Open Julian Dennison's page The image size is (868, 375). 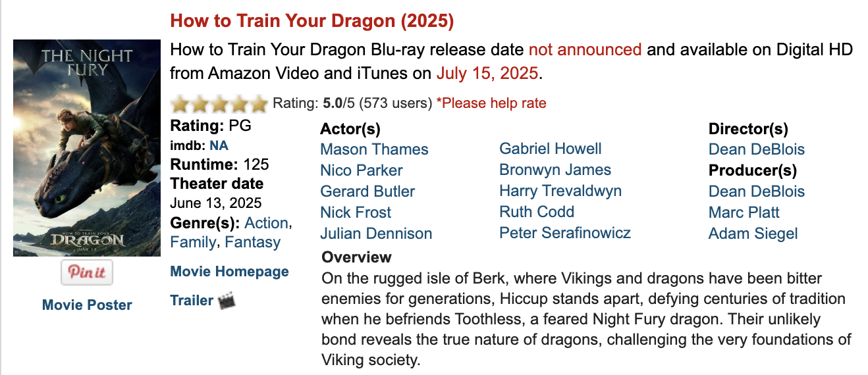(376, 234)
